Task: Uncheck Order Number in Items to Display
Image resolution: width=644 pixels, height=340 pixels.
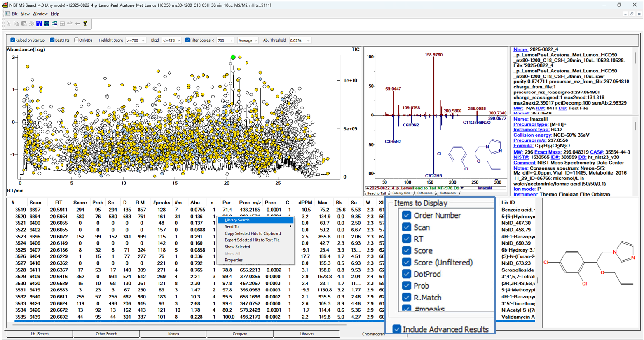Action: [x=407, y=215]
